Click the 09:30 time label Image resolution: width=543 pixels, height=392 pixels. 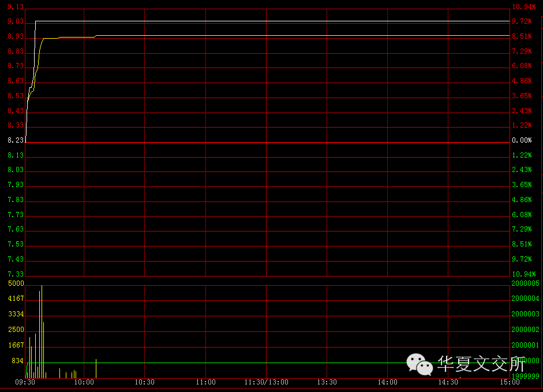[x=25, y=382]
